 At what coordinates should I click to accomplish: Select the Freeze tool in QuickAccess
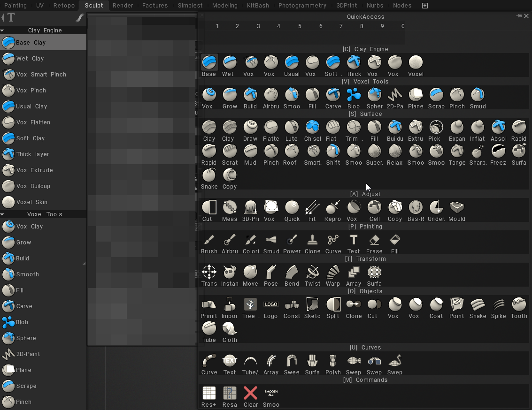pos(498,152)
